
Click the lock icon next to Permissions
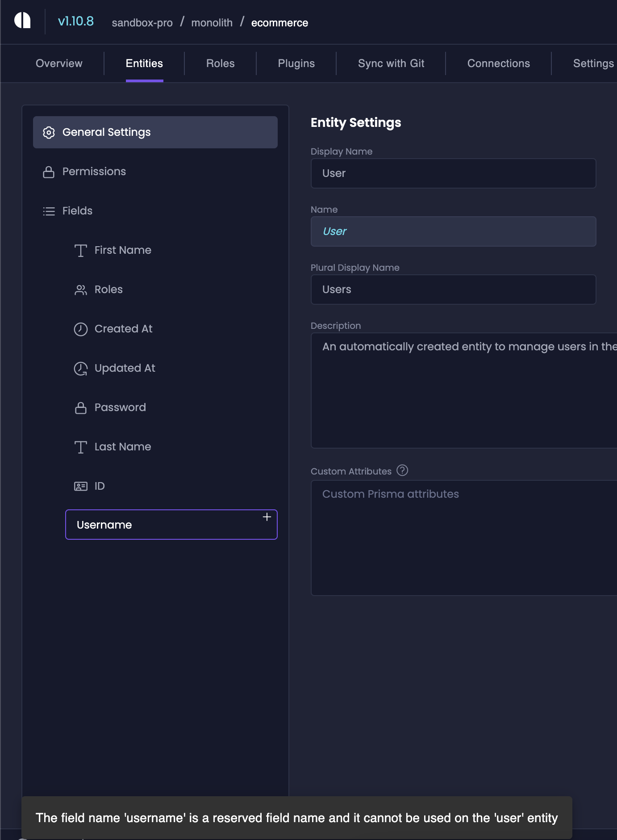coord(49,172)
